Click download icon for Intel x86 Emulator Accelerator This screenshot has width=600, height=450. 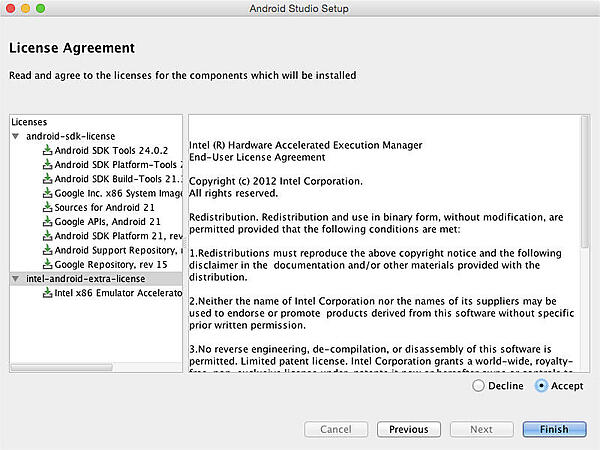(47, 293)
